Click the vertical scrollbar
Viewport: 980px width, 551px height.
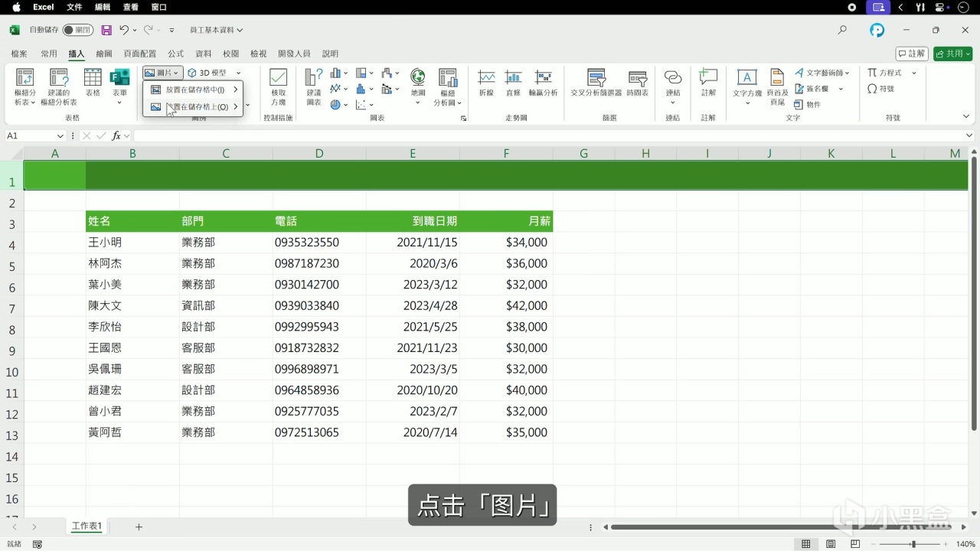(x=974, y=294)
